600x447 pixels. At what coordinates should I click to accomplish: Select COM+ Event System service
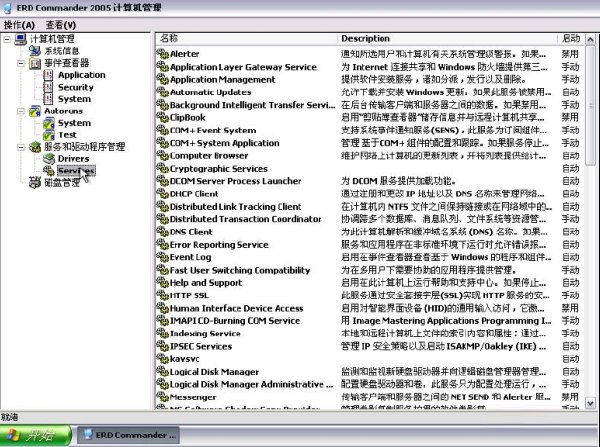(x=213, y=131)
